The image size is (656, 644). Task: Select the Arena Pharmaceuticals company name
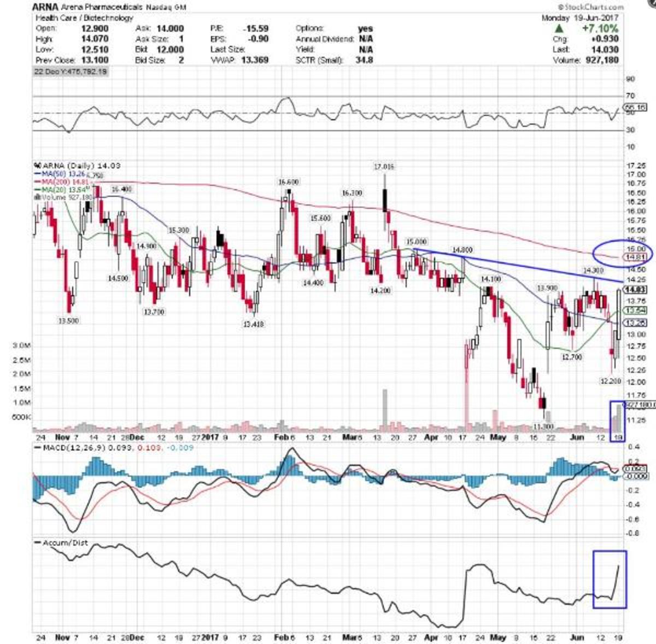pos(102,8)
